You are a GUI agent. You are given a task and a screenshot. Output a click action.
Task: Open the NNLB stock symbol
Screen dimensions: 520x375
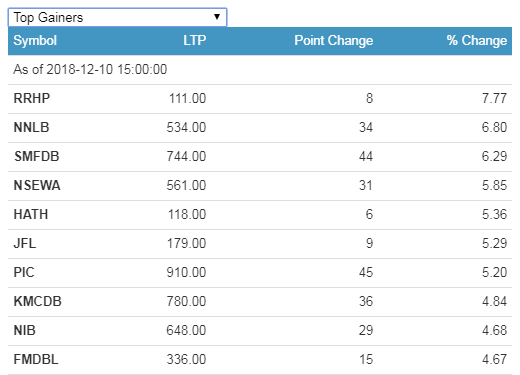tap(31, 128)
